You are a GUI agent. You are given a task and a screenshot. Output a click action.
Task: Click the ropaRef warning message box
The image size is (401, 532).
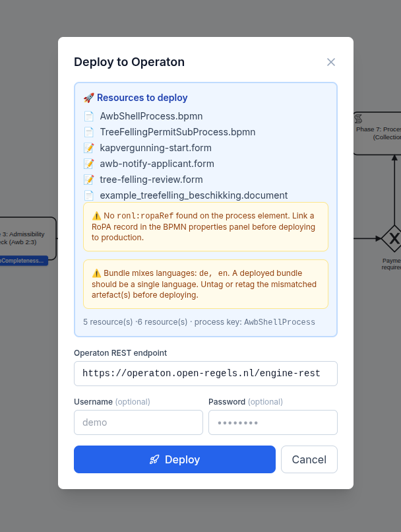[x=206, y=226]
